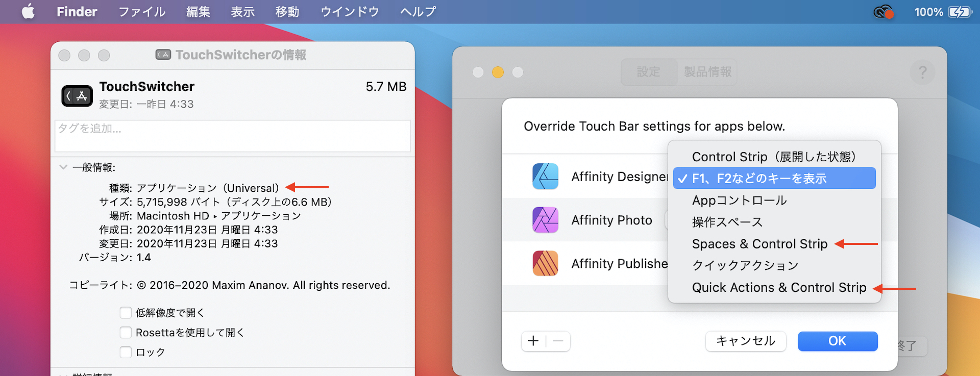Enable Rosettaを使用して開く checkbox

click(126, 333)
